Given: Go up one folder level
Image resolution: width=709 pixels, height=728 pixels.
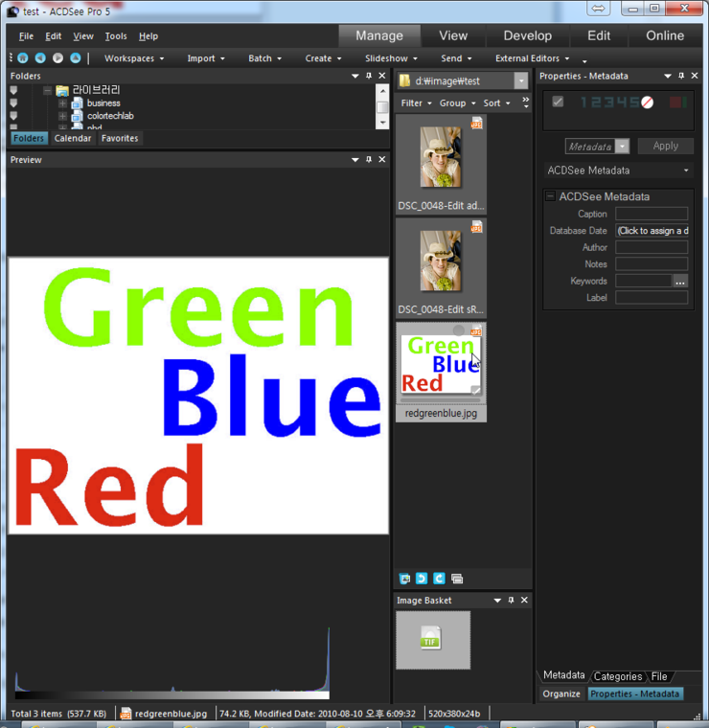Looking at the screenshot, I should 76,58.
